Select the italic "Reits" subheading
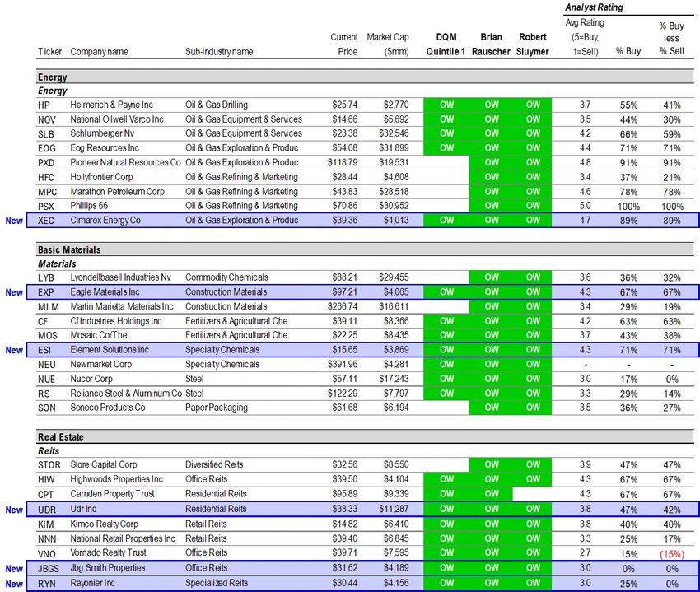 49,451
